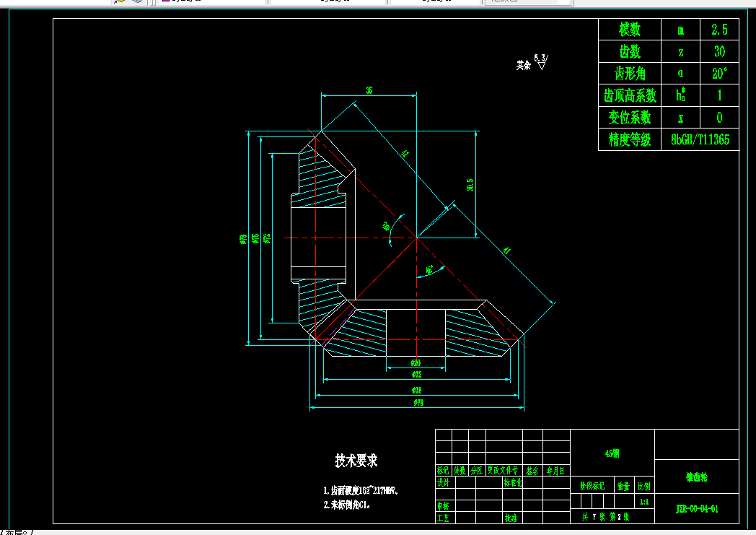Click the module value 2.5
The image size is (756, 535).
719,30
